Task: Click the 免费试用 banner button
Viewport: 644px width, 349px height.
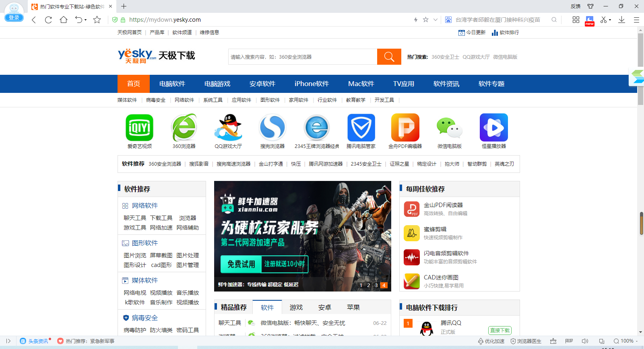Action: click(x=241, y=264)
